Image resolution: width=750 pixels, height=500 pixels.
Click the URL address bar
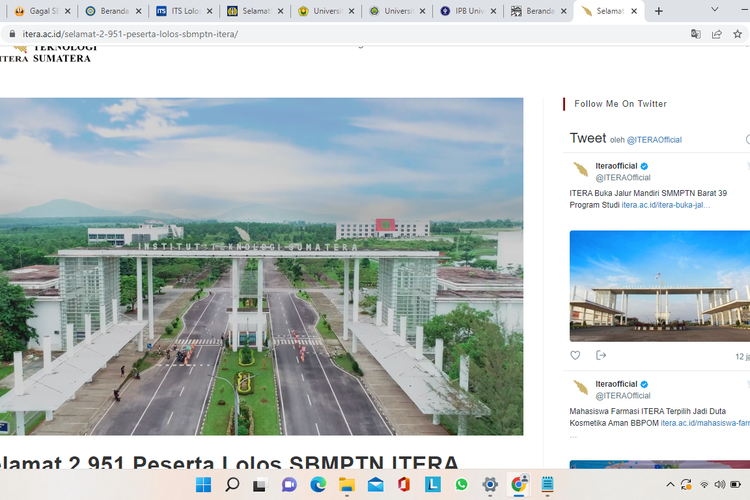pyautogui.click(x=300, y=34)
